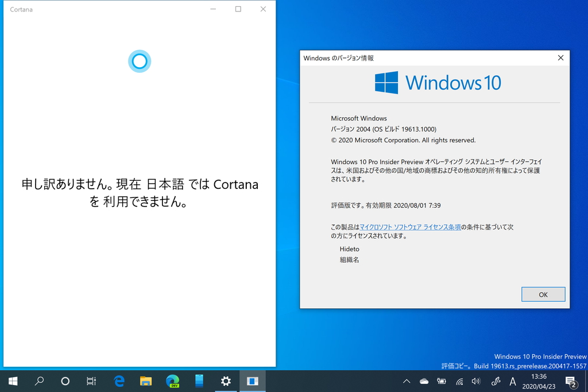Open the Wi-Fi network icon
This screenshot has height=392, width=588.
coord(458,381)
